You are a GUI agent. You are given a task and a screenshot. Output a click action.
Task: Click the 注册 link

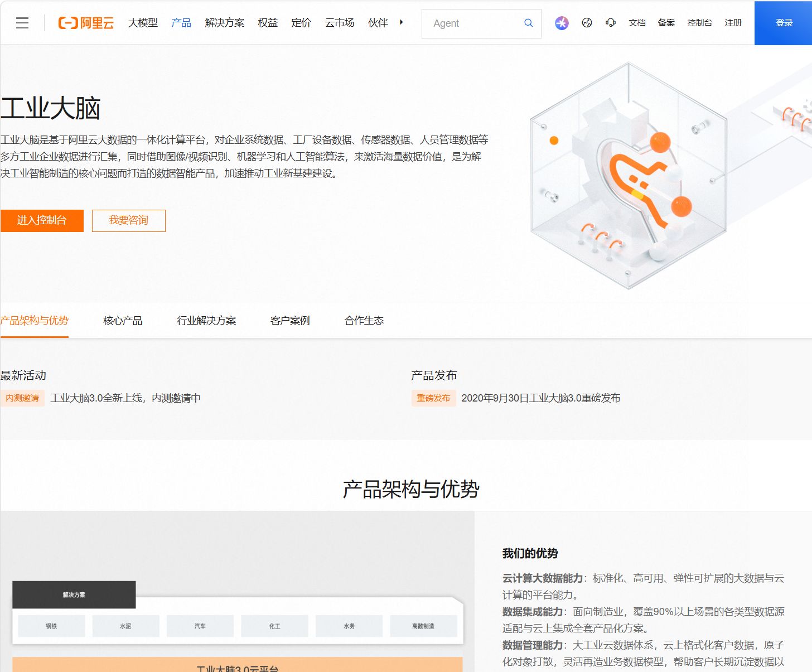pyautogui.click(x=733, y=23)
